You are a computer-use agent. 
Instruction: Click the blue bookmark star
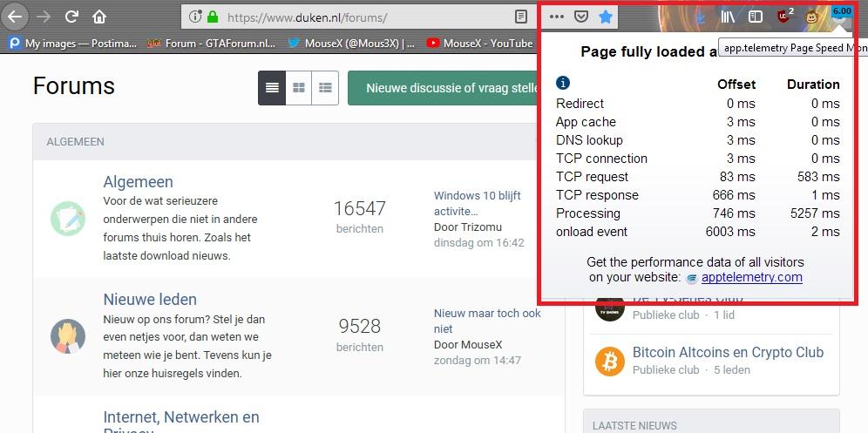pos(606,17)
